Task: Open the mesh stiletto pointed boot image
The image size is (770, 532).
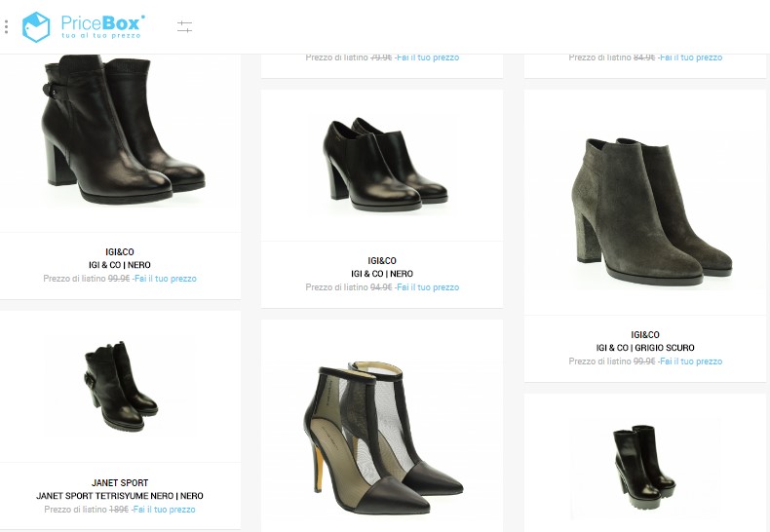Action: (382, 437)
